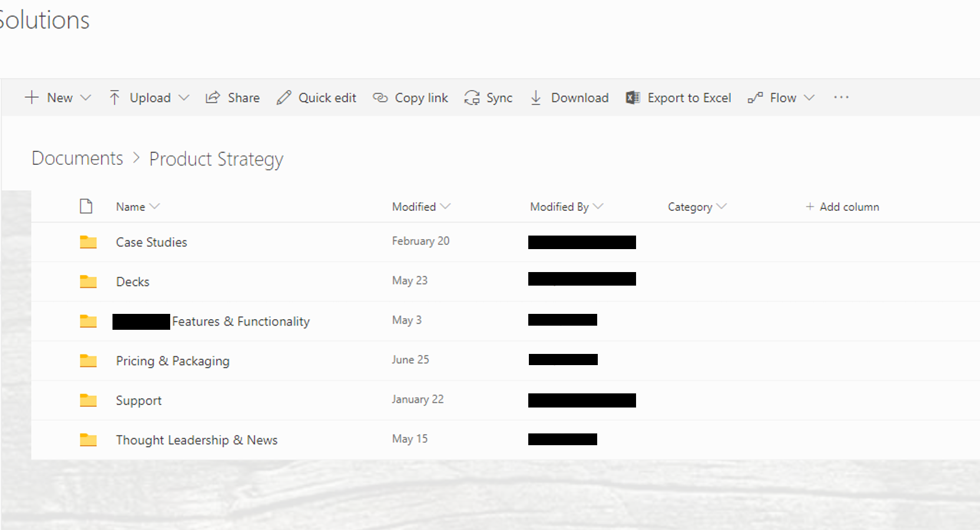Click the New plus icon
980x530 pixels.
32,97
